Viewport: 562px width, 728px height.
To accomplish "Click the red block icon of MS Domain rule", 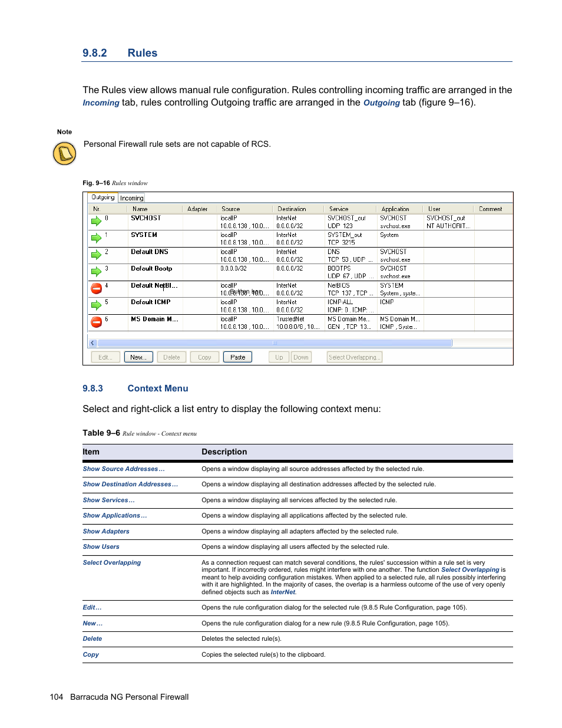I will click(96, 322).
